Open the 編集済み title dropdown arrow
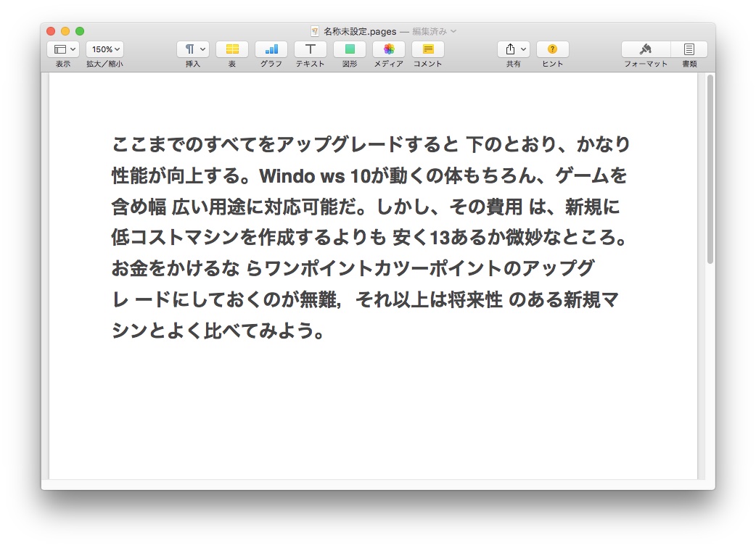The width and height of the screenshot is (756, 548). point(453,31)
